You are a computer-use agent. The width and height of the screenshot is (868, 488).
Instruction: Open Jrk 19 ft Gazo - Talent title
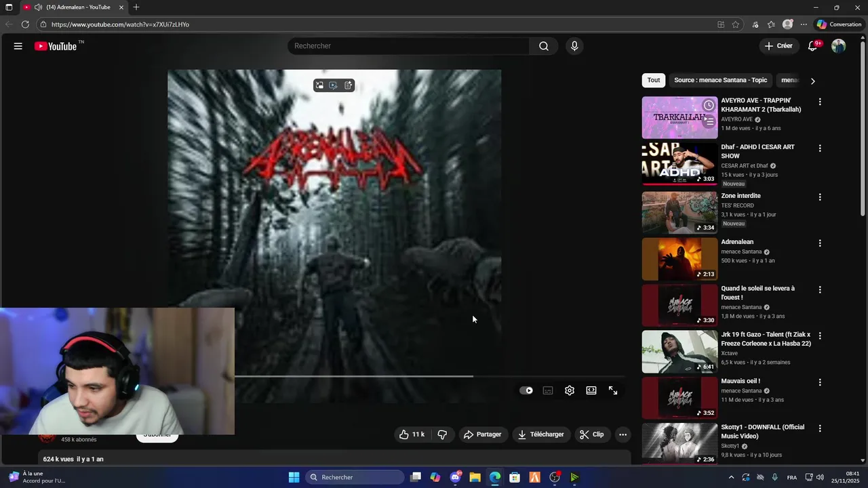click(x=766, y=339)
